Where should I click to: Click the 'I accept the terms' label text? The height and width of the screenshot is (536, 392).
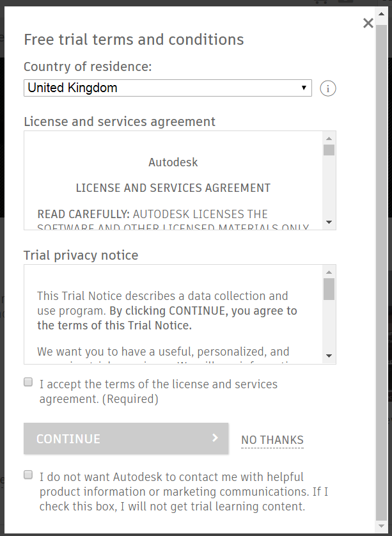coord(158,391)
